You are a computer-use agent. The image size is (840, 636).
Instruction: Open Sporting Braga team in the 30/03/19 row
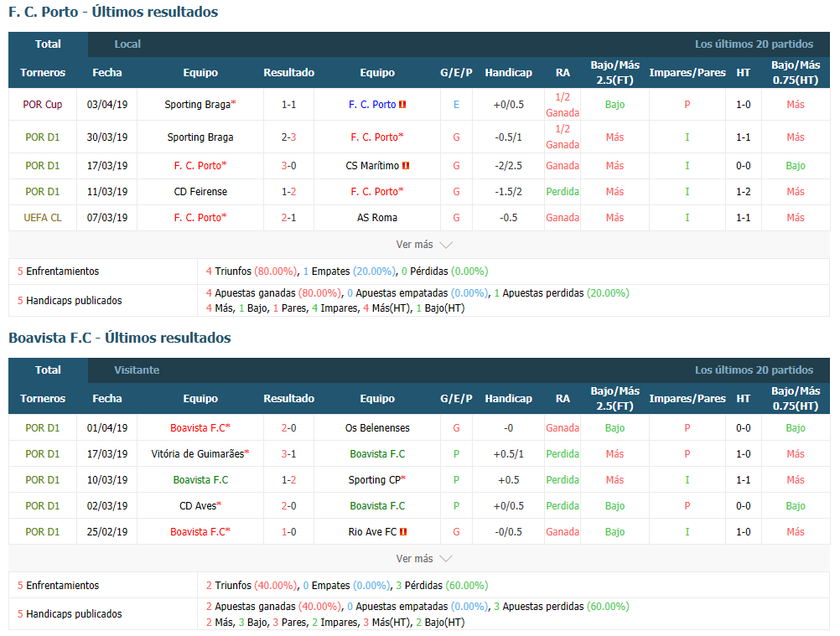coord(200,137)
